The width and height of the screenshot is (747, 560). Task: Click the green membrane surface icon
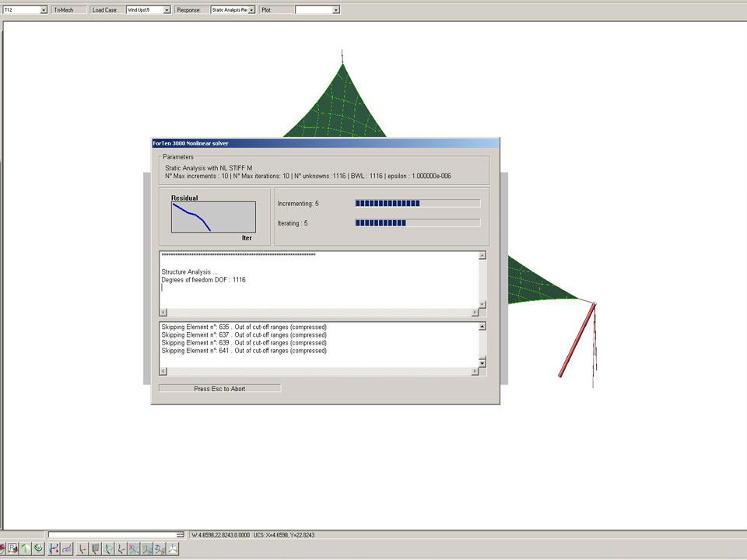click(x=26, y=549)
